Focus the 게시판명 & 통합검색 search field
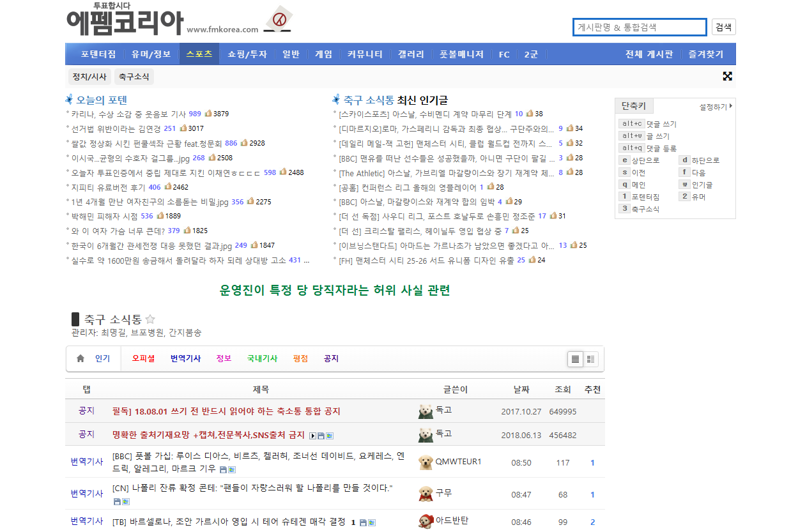Image resolution: width=791 pixels, height=532 pixels. [640, 27]
